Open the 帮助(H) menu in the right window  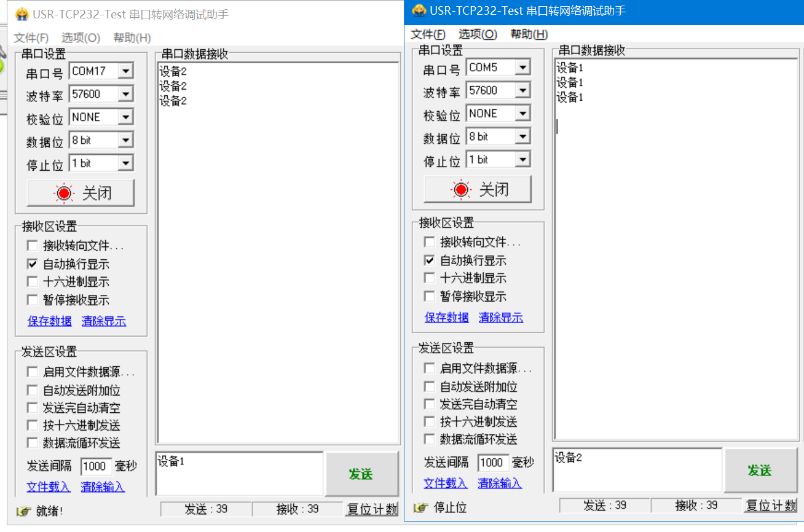pos(529,34)
